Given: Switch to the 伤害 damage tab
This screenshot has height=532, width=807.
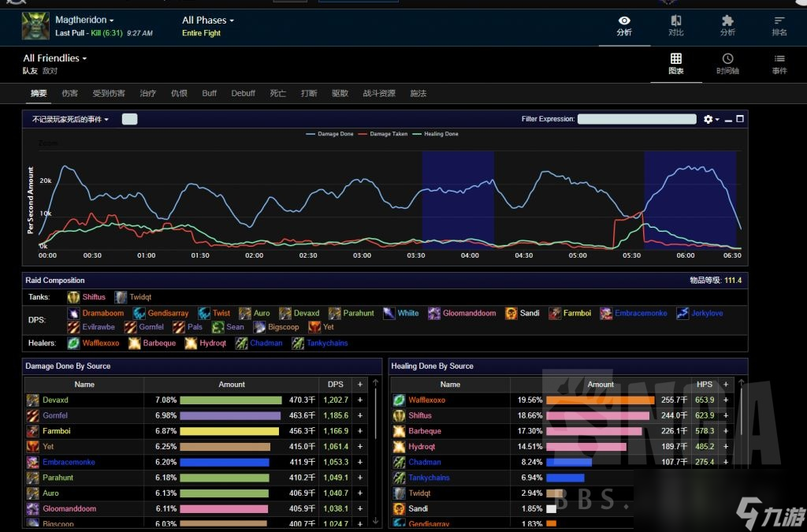Looking at the screenshot, I should (x=69, y=93).
